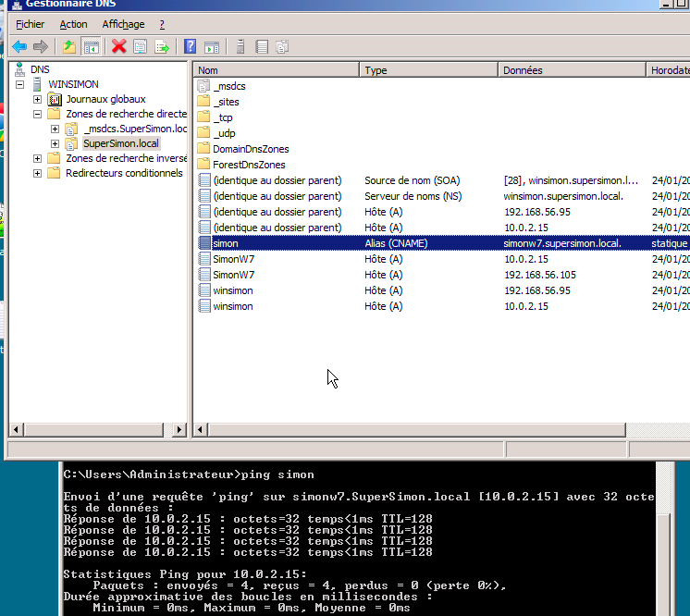This screenshot has width=690, height=616.
Task: Click the _sites folder icon
Action: coord(203,102)
